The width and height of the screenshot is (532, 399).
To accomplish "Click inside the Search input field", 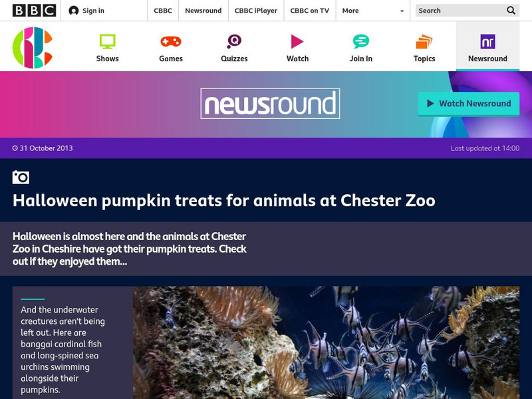I will coord(452,11).
